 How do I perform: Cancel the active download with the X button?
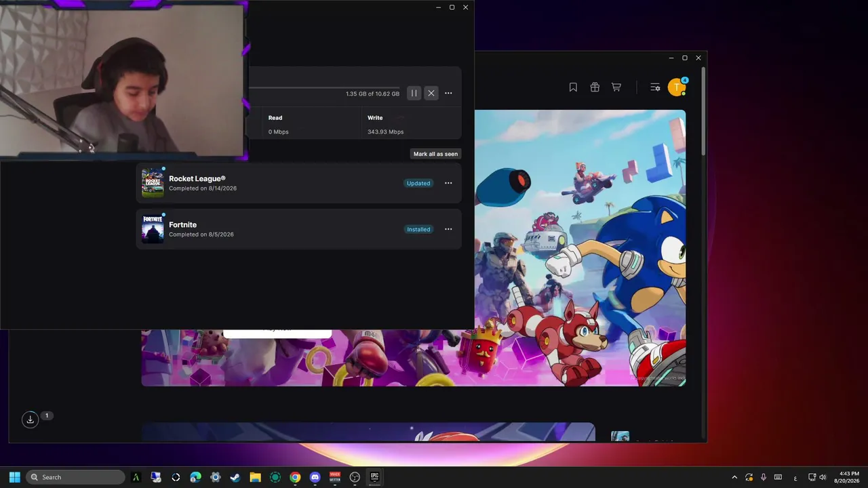(431, 94)
